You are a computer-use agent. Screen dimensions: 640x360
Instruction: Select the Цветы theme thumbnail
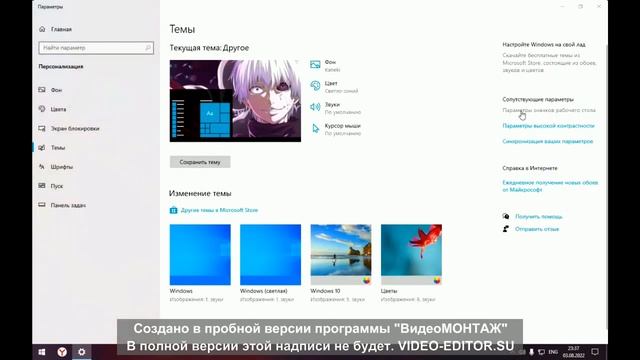point(411,254)
